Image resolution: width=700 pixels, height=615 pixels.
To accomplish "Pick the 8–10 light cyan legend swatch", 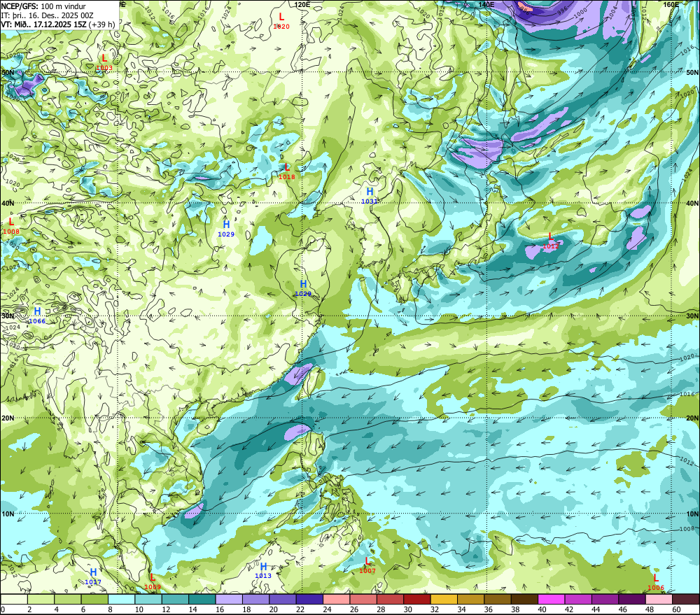I will pos(121,599).
